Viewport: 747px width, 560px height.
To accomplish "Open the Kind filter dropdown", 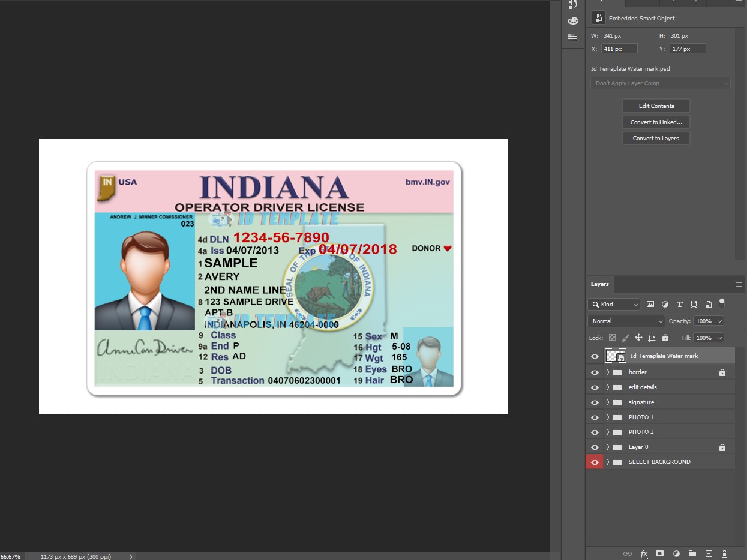I will coord(614,305).
